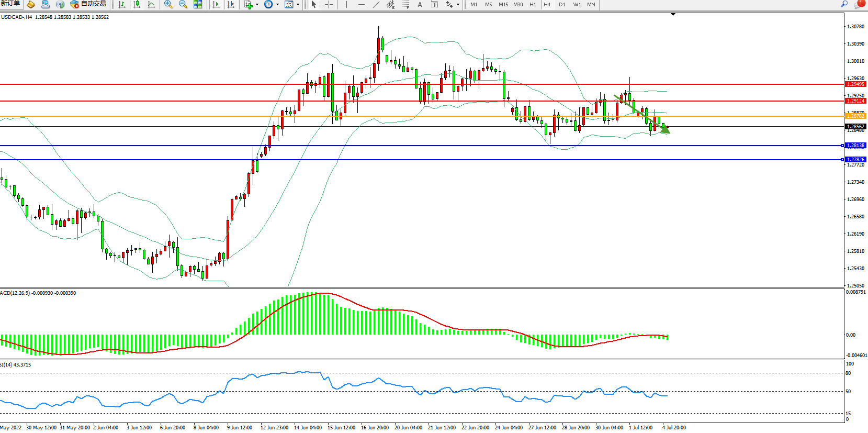Select the trendline drawing tool
868x433 pixels.
point(376,5)
